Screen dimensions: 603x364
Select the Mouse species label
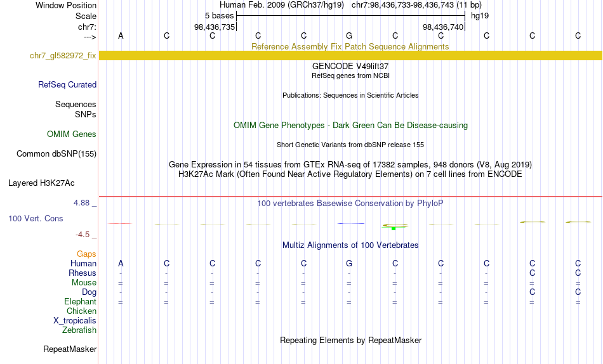point(84,283)
